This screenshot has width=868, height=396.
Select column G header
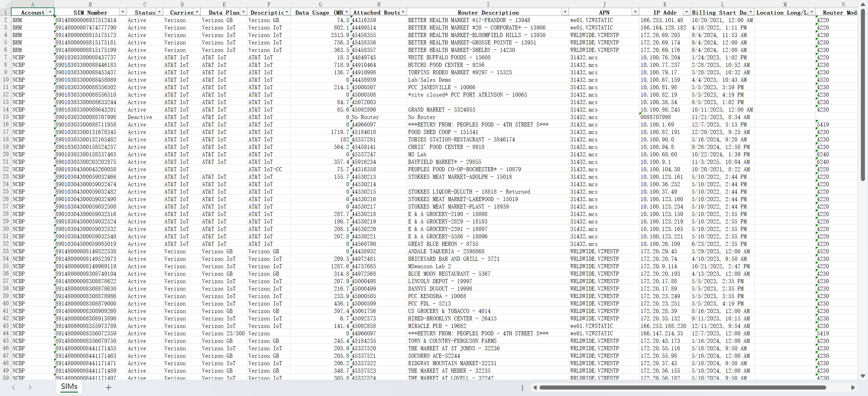click(x=320, y=4)
